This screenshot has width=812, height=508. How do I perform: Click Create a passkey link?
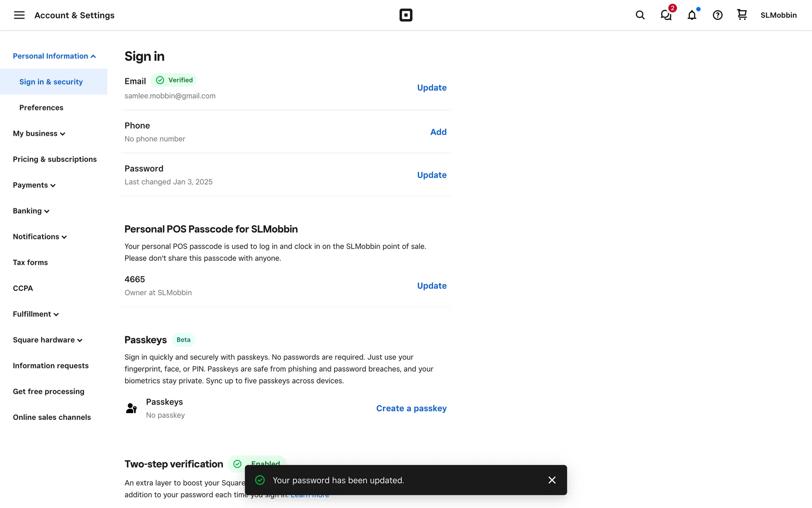(x=411, y=409)
